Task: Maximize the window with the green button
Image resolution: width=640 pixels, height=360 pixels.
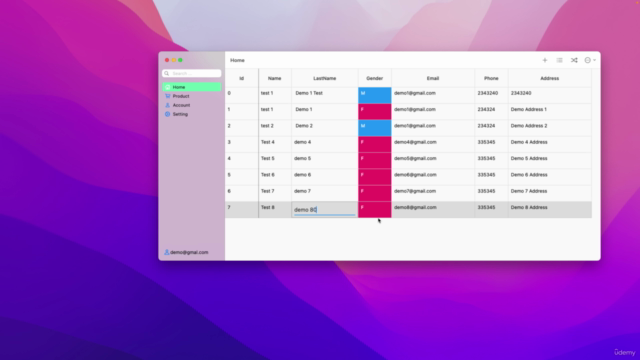Action: [180, 60]
